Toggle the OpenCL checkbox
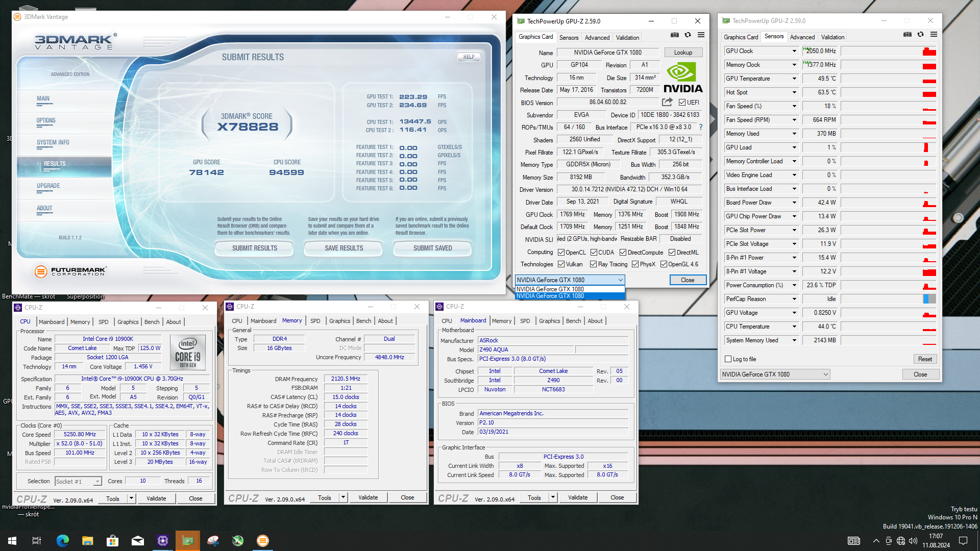 pos(561,253)
